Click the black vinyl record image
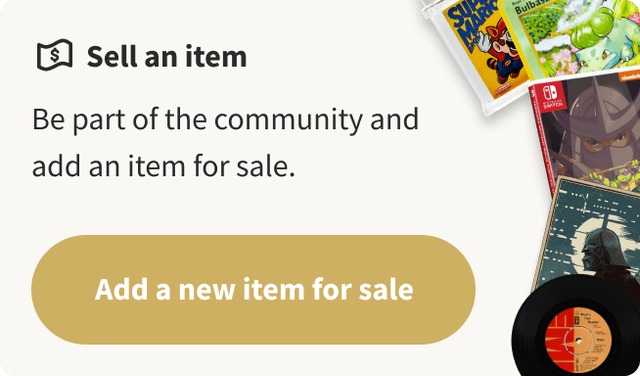Screen dimensions: 640x376 pos(578,327)
